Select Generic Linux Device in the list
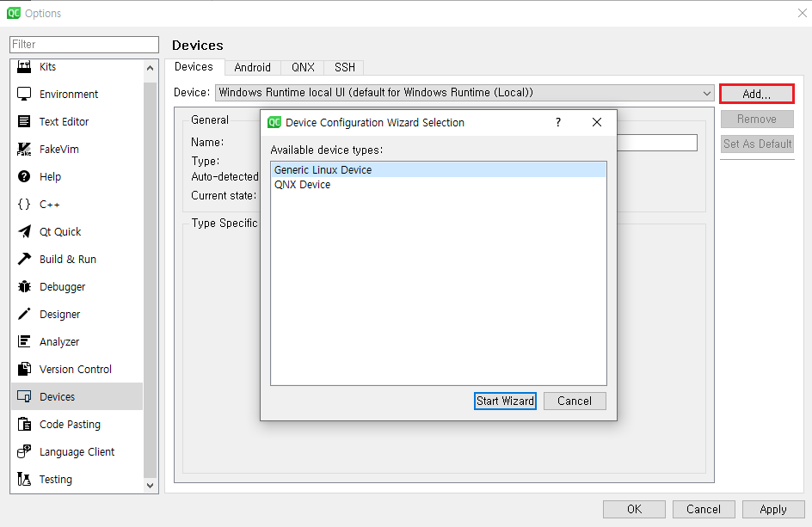This screenshot has height=527, width=812. point(439,170)
